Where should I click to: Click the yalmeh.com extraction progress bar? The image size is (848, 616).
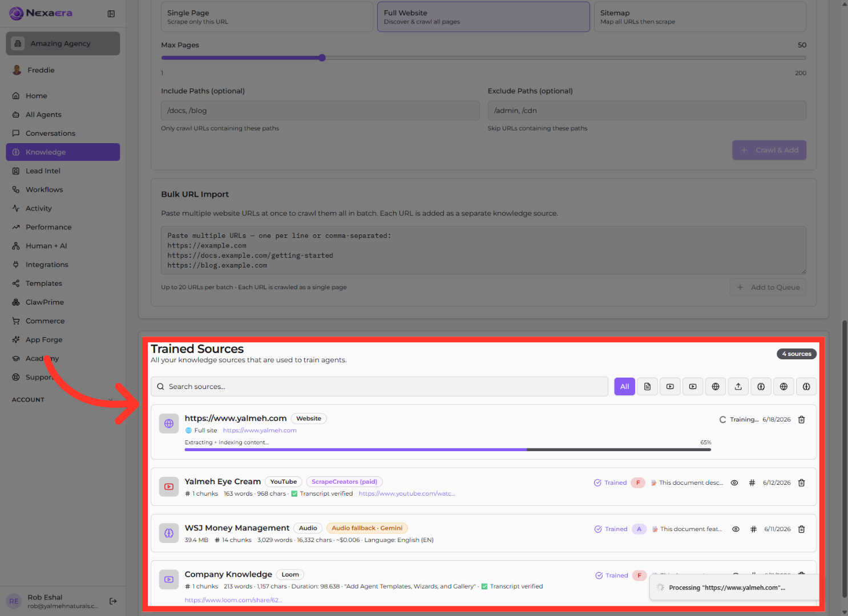tap(448, 450)
